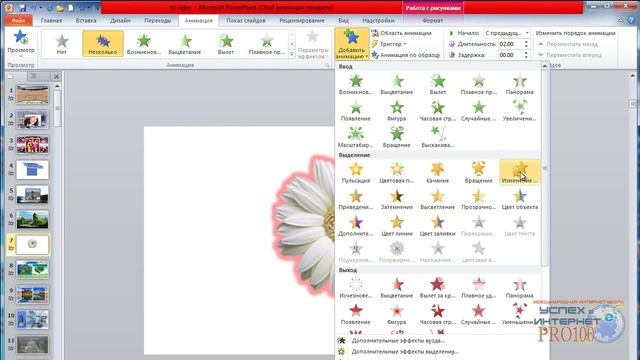
Task: Select slide 6 thumbnail
Action: click(32, 220)
